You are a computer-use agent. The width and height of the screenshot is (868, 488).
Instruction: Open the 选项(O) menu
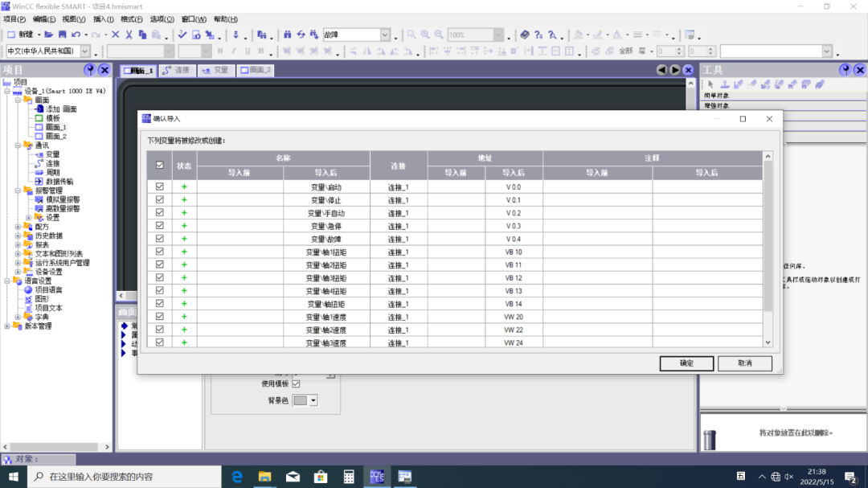(x=162, y=19)
